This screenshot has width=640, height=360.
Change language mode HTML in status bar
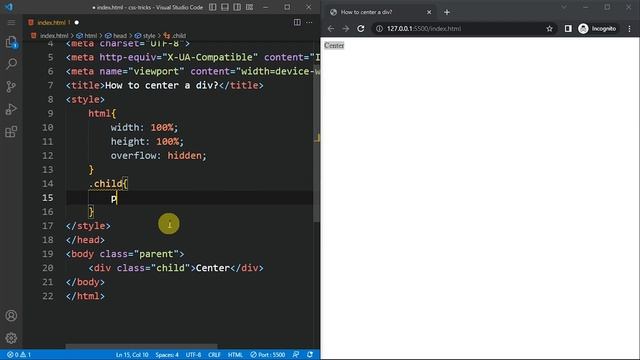[235, 355]
